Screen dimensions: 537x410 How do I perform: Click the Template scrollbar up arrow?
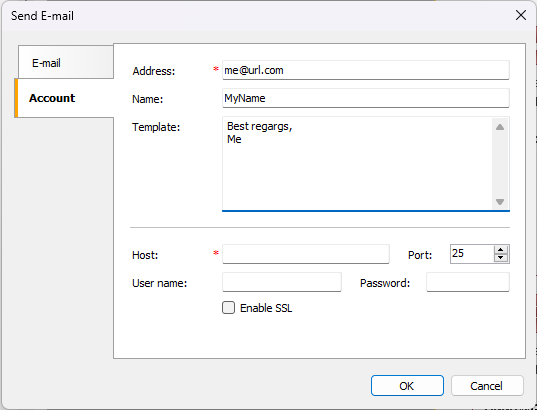[500, 127]
